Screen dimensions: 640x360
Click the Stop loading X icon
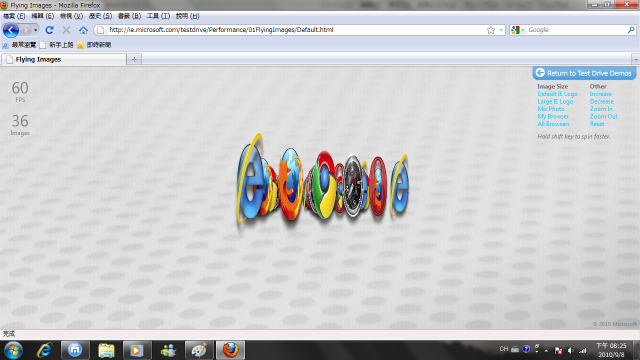(x=66, y=30)
